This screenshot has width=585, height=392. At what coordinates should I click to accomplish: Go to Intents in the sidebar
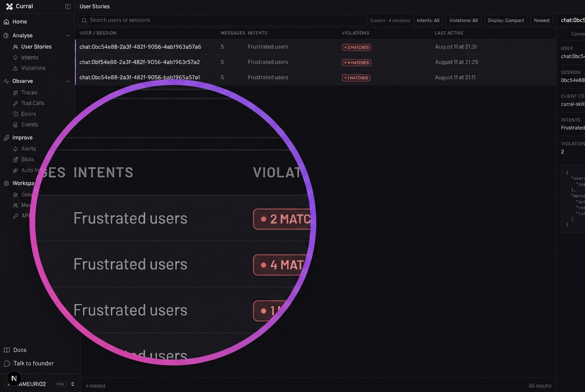(x=30, y=58)
